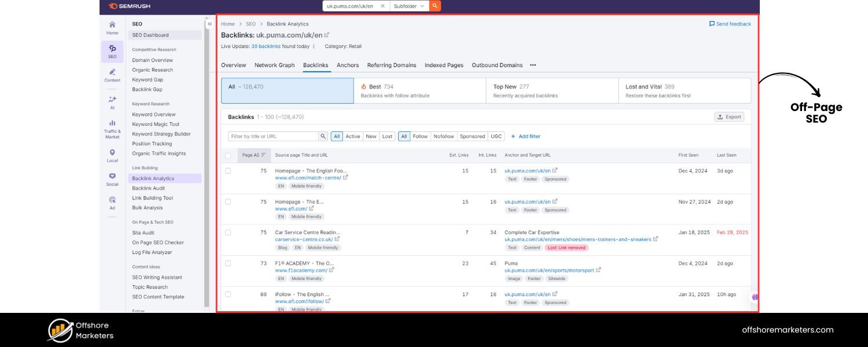The image size is (868, 347).
Task: Collapse the sidebar with double-chevron icon
Action: click(209, 24)
